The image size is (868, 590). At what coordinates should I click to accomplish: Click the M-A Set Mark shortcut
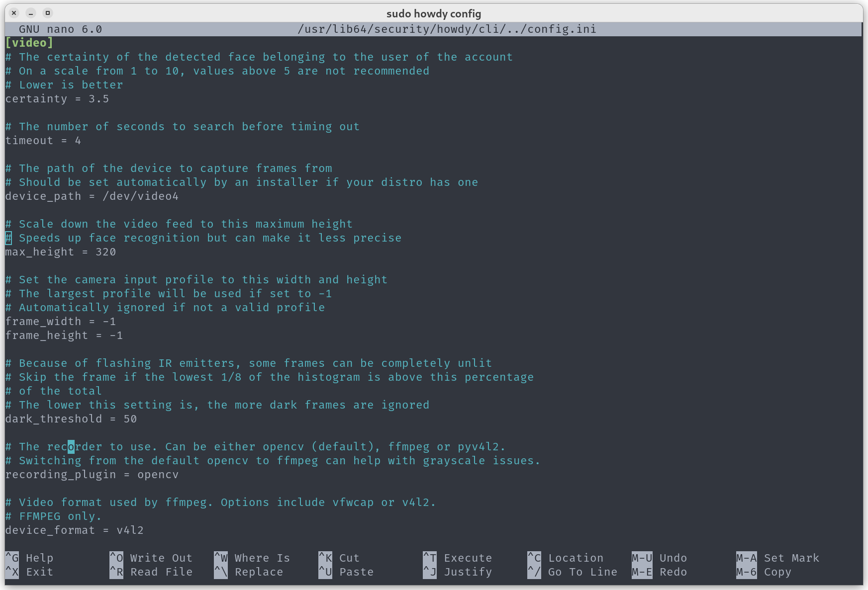pyautogui.click(x=777, y=558)
